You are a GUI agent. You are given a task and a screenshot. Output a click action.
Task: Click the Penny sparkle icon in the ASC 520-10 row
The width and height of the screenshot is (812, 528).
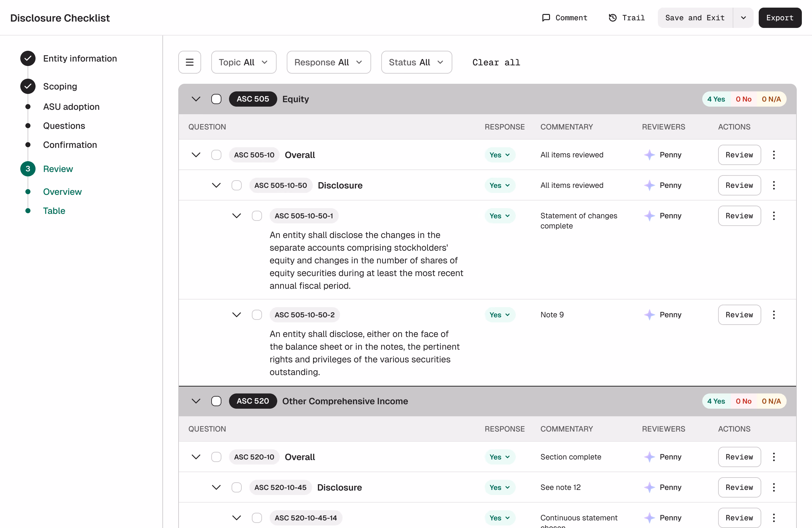[649, 457]
